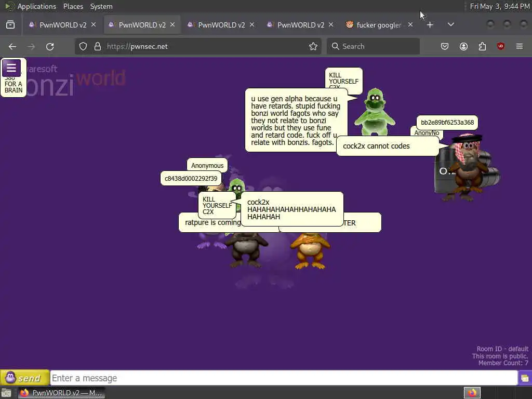Bookmark this page with the star icon
This screenshot has height=399, width=532.
coord(313,46)
